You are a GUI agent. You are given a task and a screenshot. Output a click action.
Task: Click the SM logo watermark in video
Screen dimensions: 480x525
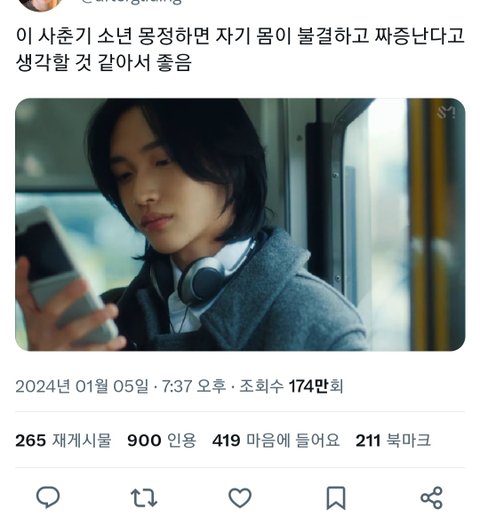446,113
